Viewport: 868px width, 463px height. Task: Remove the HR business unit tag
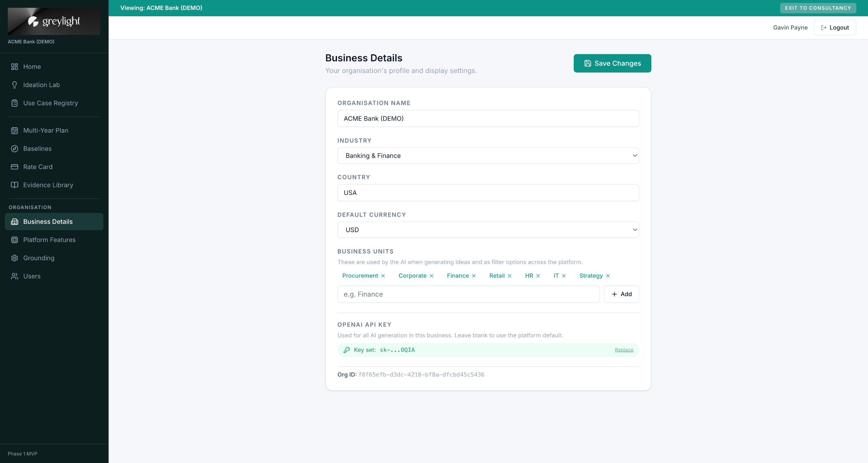[538, 276]
